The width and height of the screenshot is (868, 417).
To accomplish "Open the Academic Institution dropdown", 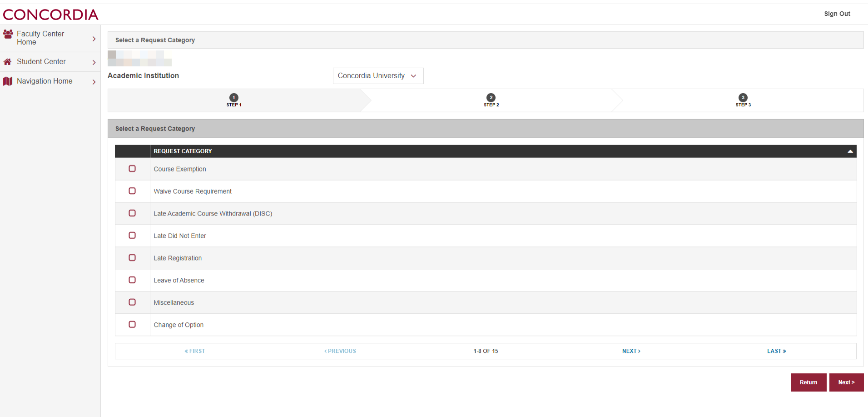I will pyautogui.click(x=378, y=76).
